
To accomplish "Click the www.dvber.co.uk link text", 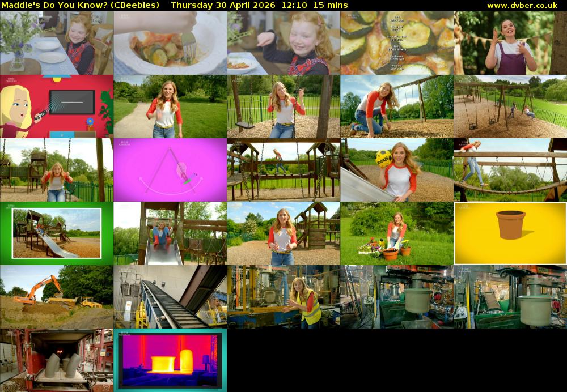I will click(522, 5).
